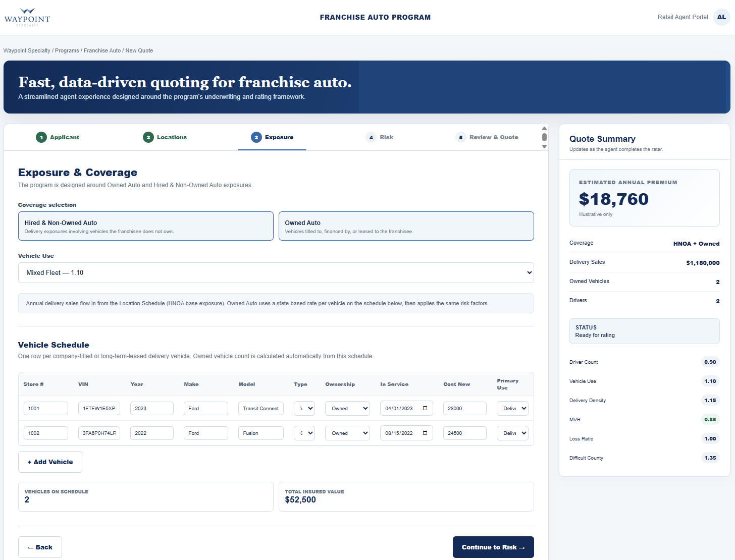Click the Vehicle Use 1.10 factor badge
Image resolution: width=735 pixels, height=560 pixels.
pyautogui.click(x=710, y=381)
